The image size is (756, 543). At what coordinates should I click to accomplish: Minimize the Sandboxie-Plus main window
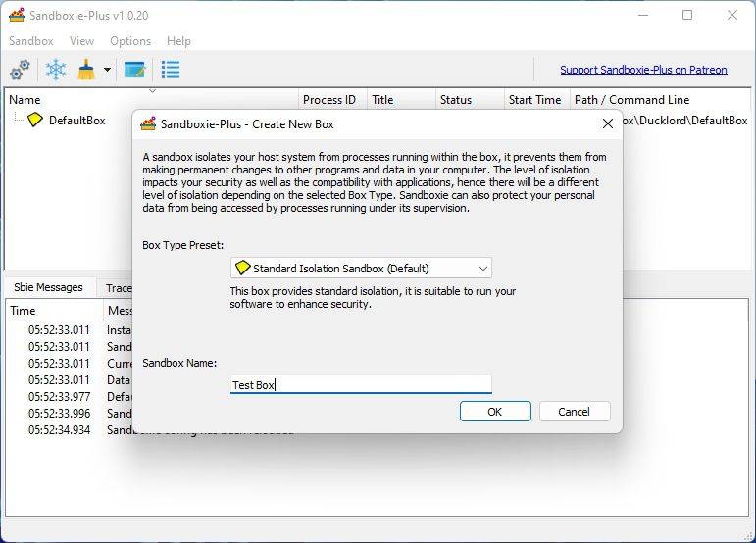click(x=643, y=15)
